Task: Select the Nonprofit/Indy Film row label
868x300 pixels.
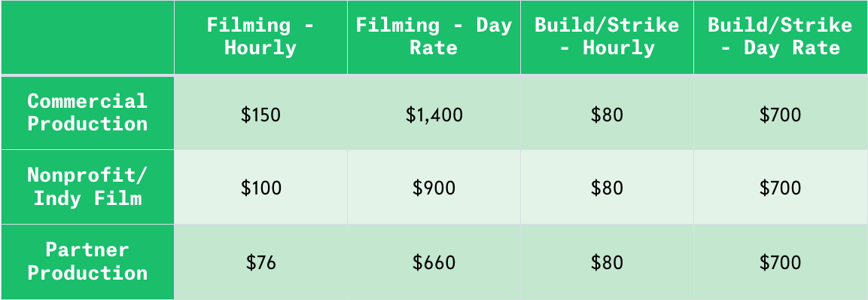Action: (x=87, y=187)
